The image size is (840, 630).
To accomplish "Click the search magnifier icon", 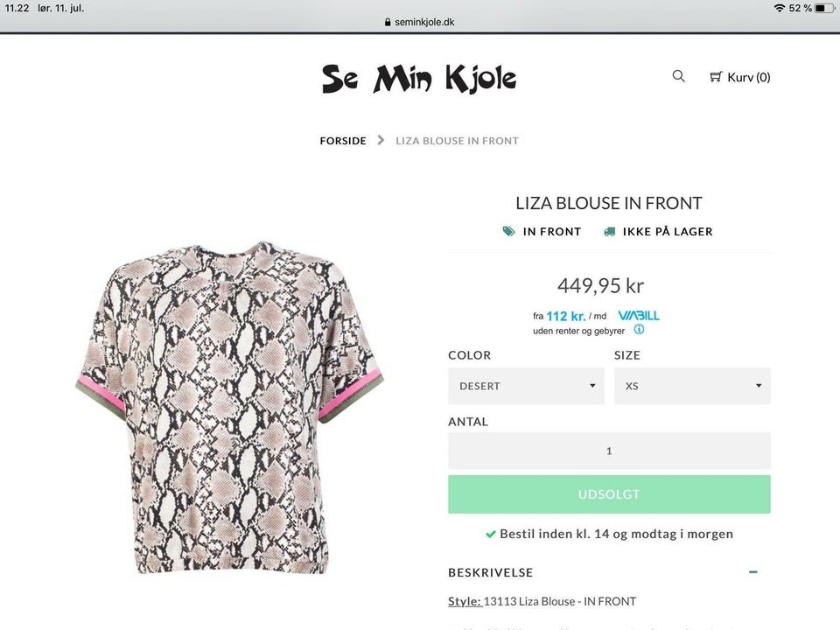I will [678, 76].
